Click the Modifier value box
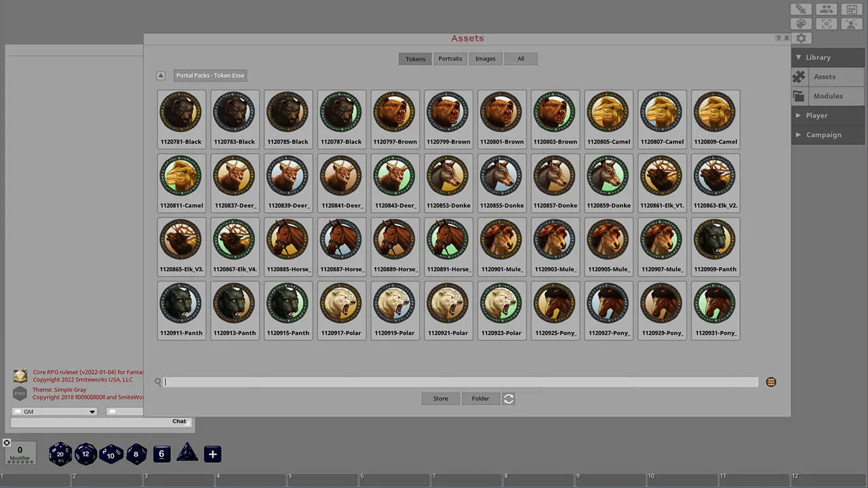Viewport: 868px width, 488px height. (x=20, y=452)
